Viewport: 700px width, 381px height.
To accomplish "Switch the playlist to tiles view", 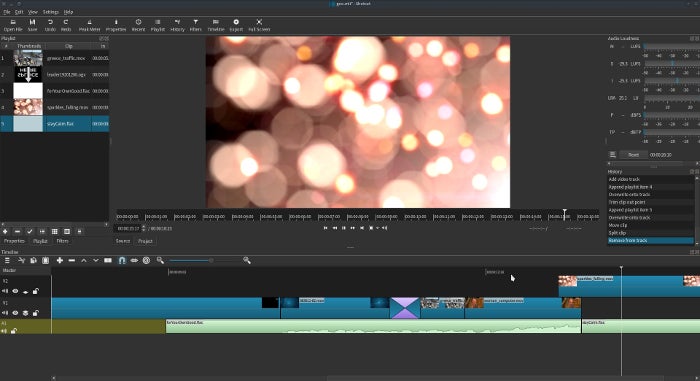I will (x=54, y=231).
